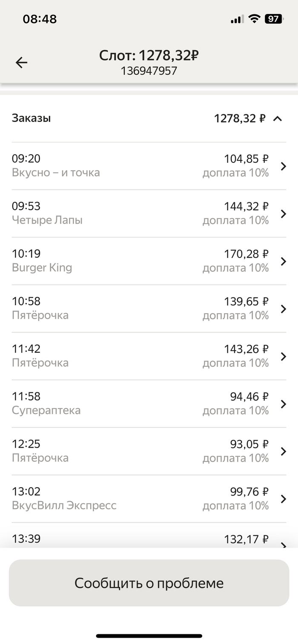Viewport: 298px width, 644px height.
Task: Open chevron for 09:20 Вкусно – и точка order
Action: click(x=284, y=166)
